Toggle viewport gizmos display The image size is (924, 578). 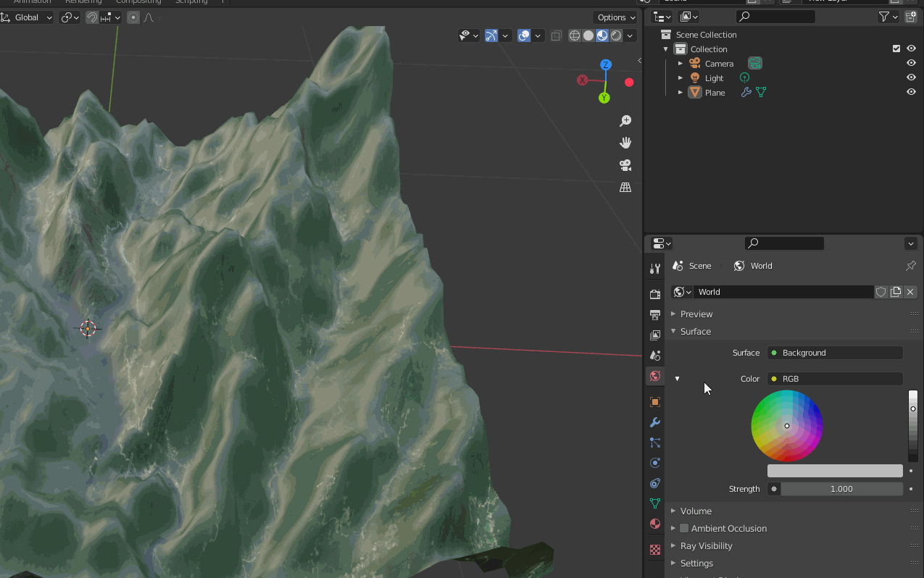point(492,35)
